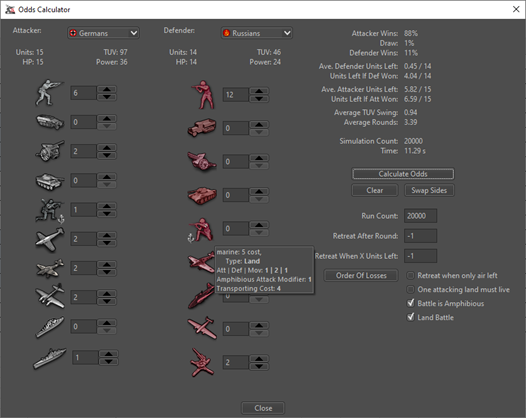The image size is (526, 418).
Task: Decrease German strategic bomber count
Action: coord(107,301)
